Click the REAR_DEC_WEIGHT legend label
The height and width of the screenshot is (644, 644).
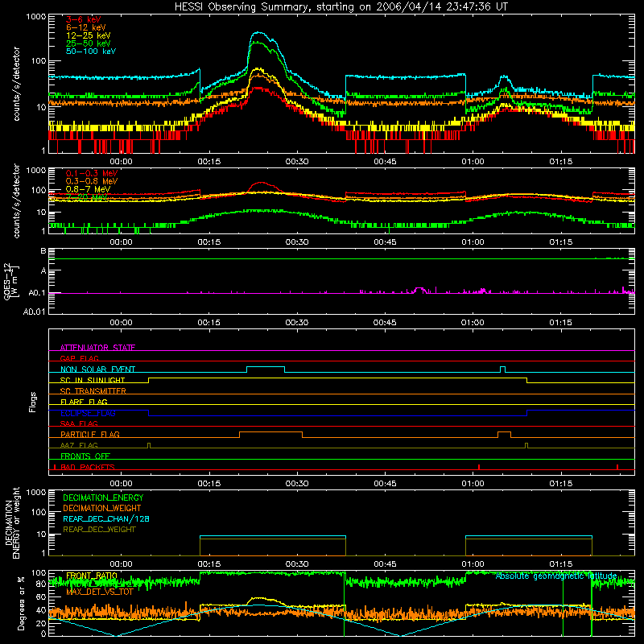point(99,530)
